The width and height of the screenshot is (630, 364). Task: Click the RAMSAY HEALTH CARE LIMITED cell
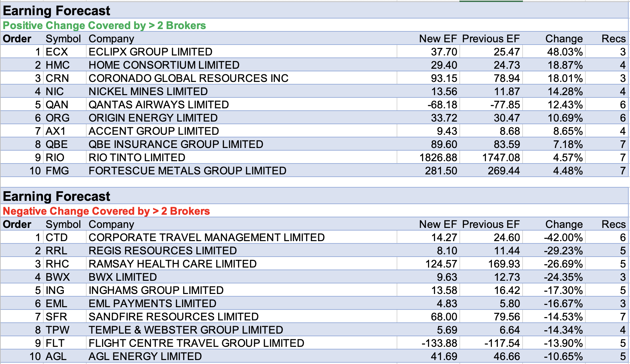point(173,264)
